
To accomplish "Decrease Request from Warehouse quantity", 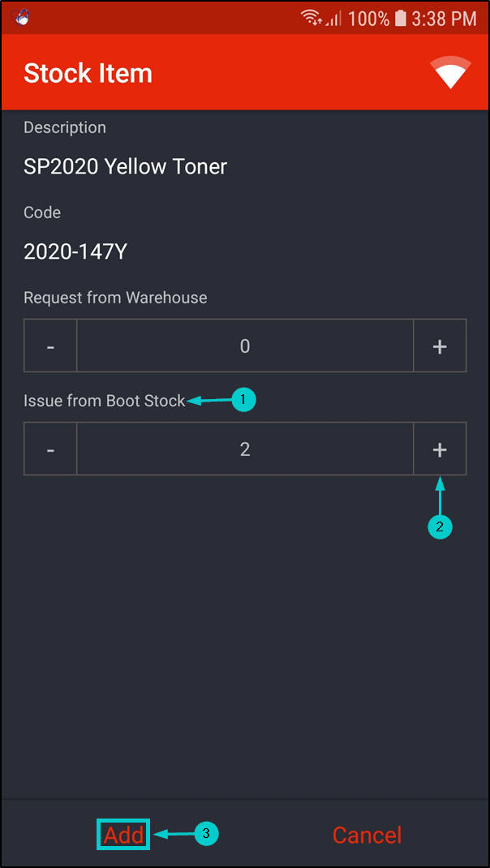I will pyautogui.click(x=50, y=346).
